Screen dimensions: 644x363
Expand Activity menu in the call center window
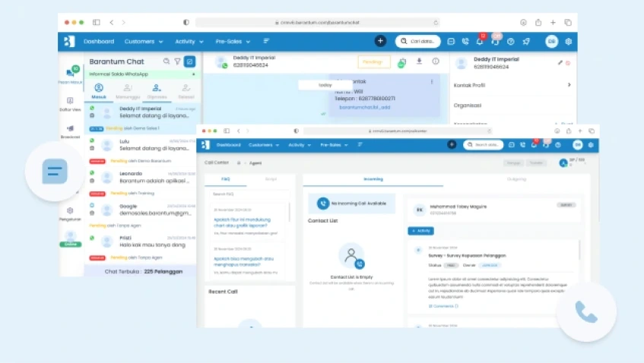coord(300,145)
